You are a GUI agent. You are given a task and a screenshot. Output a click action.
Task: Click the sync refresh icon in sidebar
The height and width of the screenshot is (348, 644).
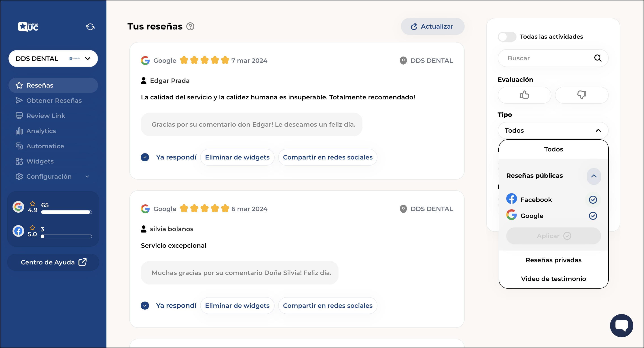point(90,27)
